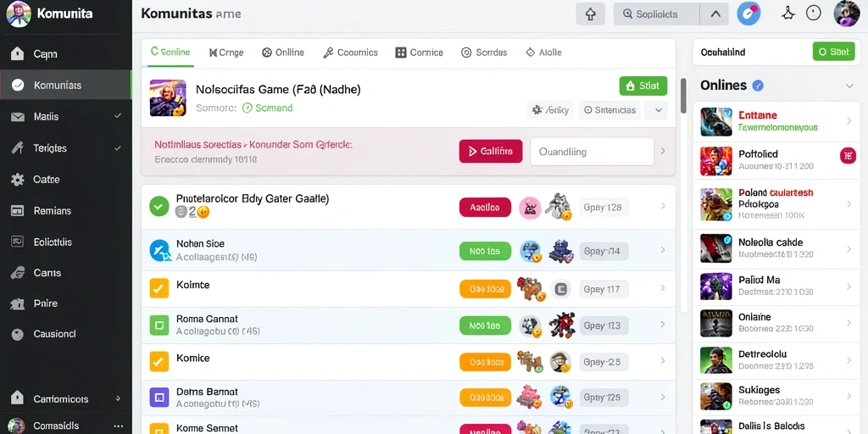Open the blue compass icon in top bar
This screenshot has height=434, width=868.
tap(748, 14)
